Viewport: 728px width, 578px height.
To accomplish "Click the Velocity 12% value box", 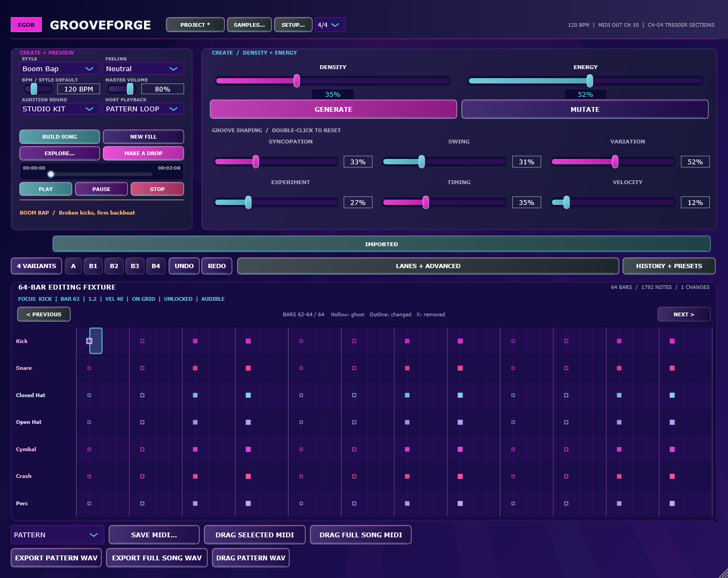I will pyautogui.click(x=695, y=202).
